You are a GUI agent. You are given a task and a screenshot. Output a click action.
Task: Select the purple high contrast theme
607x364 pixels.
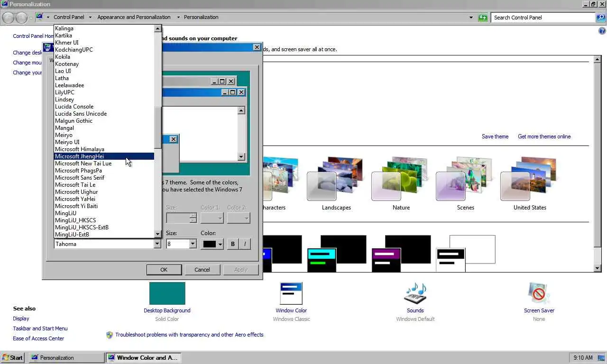point(401,254)
